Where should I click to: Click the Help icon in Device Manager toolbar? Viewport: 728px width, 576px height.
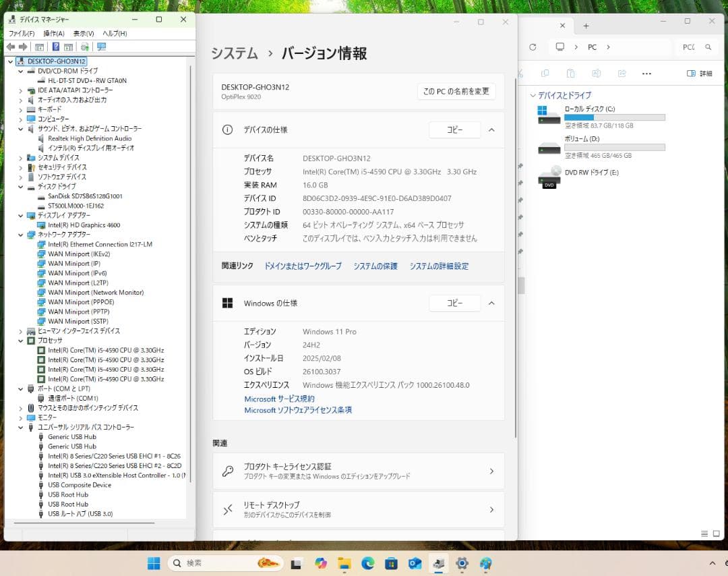click(x=57, y=47)
